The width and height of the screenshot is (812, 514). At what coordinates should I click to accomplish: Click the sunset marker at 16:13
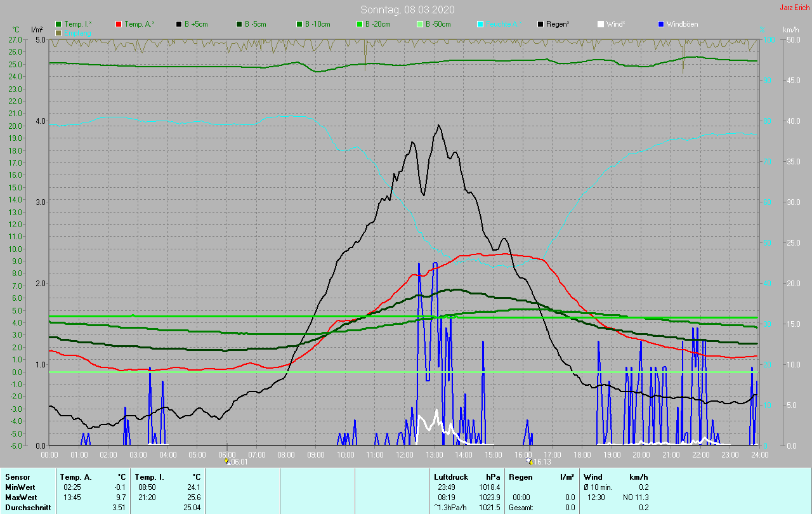(x=530, y=461)
